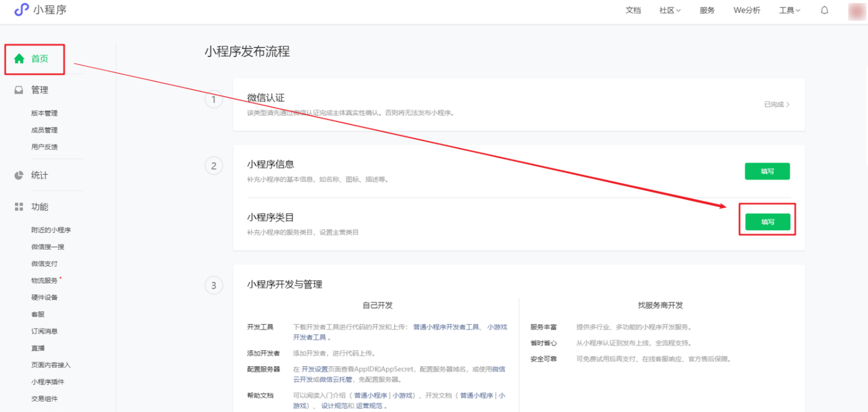868x412 pixels.
Task: Open the user avatar in the top right
Action: click(x=857, y=10)
